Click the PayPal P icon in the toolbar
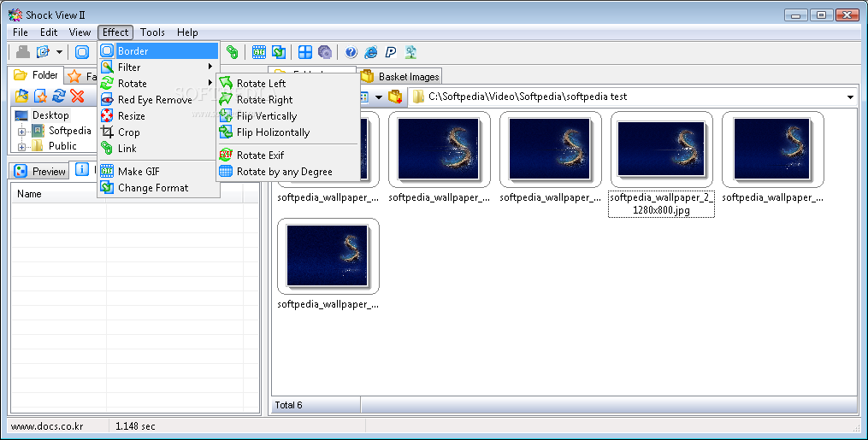The width and height of the screenshot is (868, 440). coord(390,52)
